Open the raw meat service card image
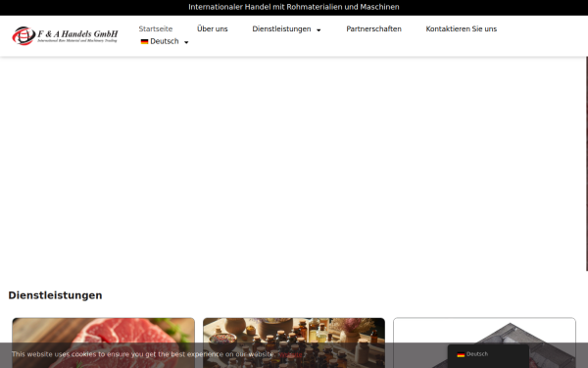Viewport: 588px width, 368px height. pos(104,342)
